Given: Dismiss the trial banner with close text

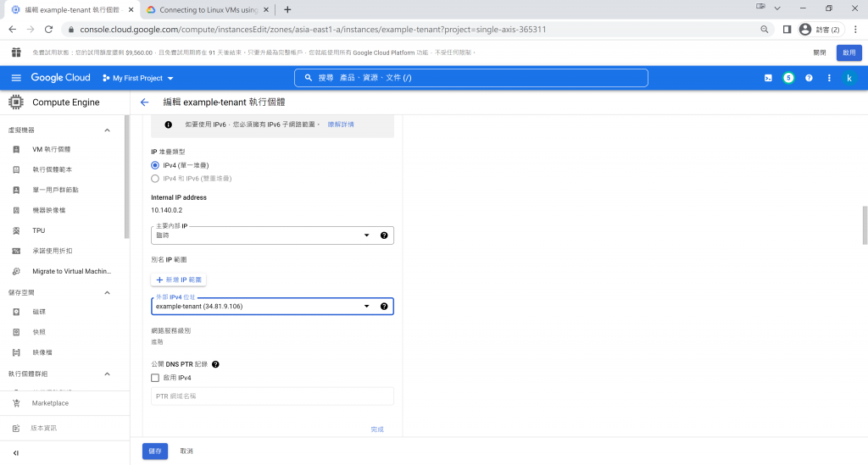Looking at the screenshot, I should [x=820, y=53].
